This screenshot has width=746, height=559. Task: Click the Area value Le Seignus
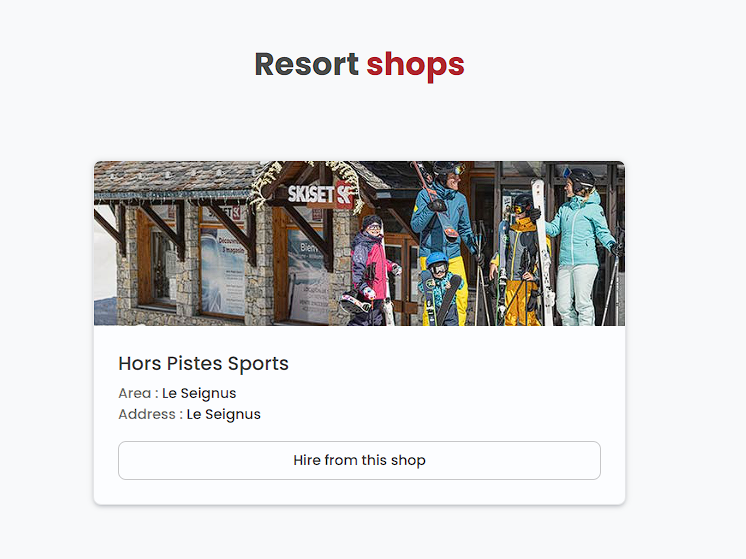pyautogui.click(x=199, y=393)
